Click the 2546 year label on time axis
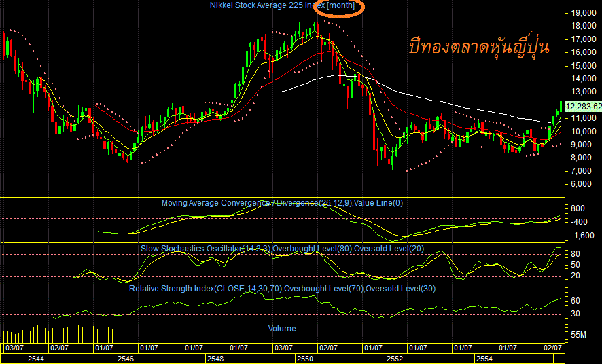602x364 pixels. pos(126,359)
